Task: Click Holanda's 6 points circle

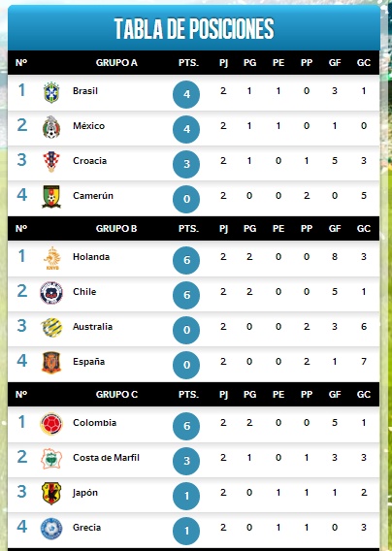Action: click(186, 260)
